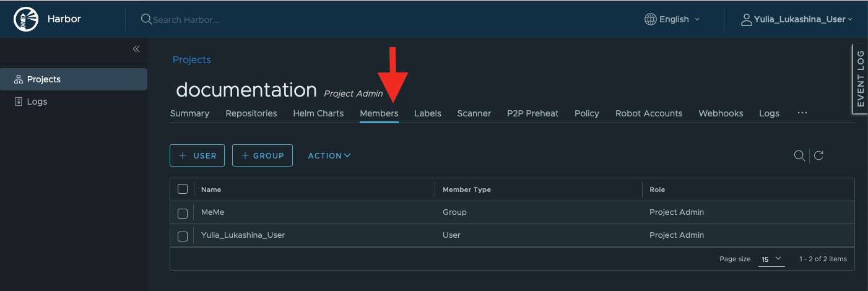Open the Yulia_Lukashina_User account menu
Image resolution: width=868 pixels, height=291 pixels.
pos(797,19)
